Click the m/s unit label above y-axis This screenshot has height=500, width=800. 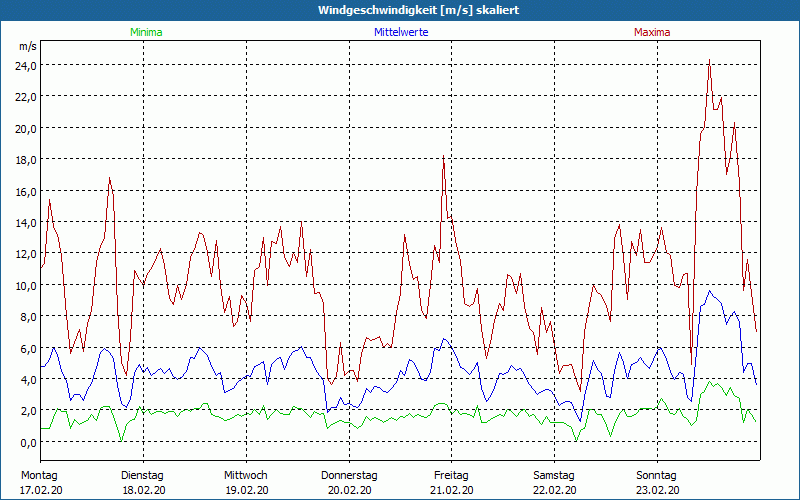click(27, 46)
